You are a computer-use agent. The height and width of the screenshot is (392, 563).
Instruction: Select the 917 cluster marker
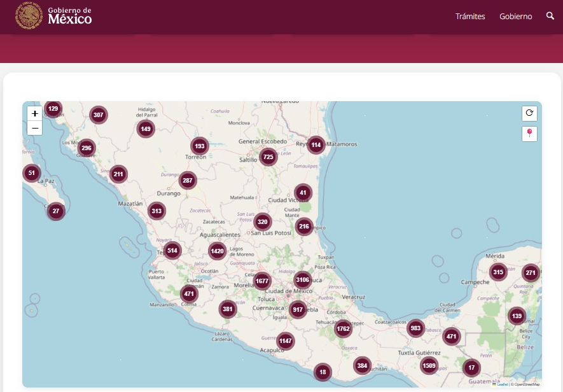(x=298, y=309)
